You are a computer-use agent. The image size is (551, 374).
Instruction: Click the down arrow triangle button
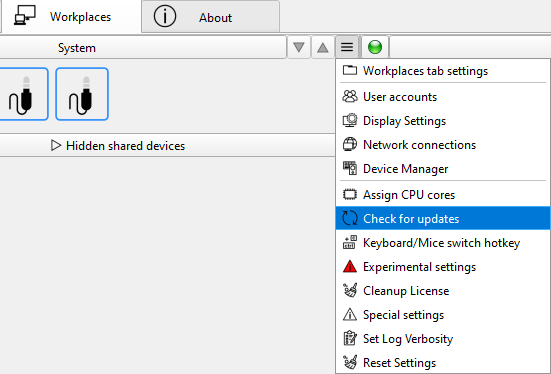(299, 47)
